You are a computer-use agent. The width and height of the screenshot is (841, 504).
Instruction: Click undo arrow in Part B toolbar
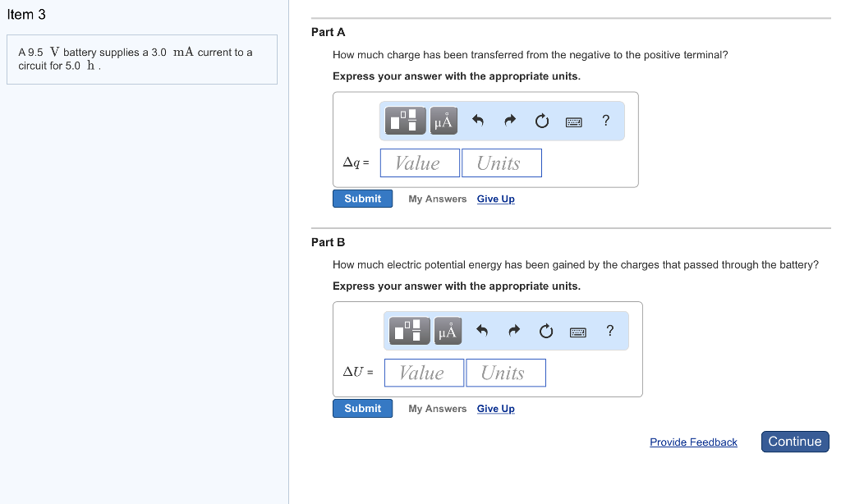click(482, 332)
